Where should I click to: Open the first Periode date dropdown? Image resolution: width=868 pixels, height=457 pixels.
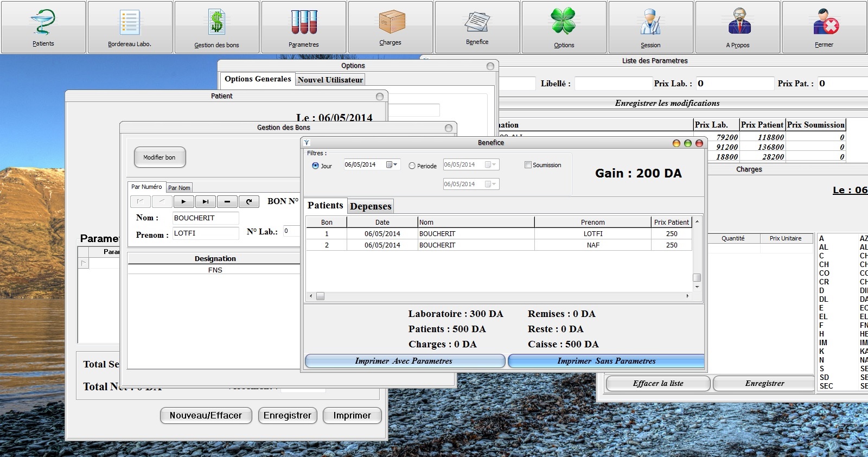pyautogui.click(x=490, y=164)
